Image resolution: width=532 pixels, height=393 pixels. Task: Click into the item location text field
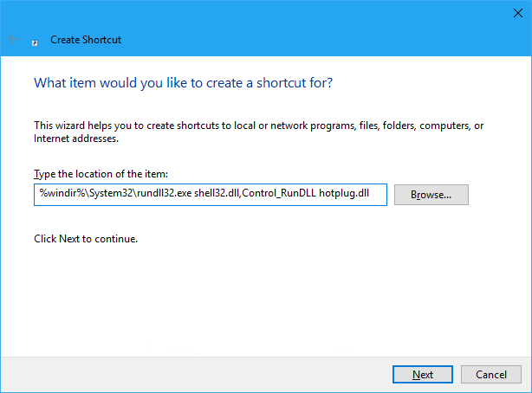point(211,195)
